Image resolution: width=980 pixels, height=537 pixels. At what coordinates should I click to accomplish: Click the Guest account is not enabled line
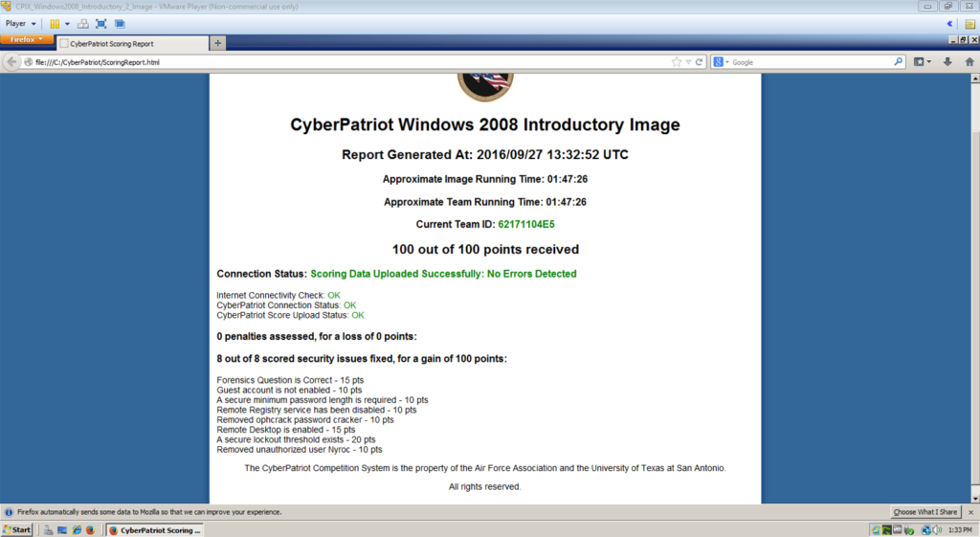(289, 391)
